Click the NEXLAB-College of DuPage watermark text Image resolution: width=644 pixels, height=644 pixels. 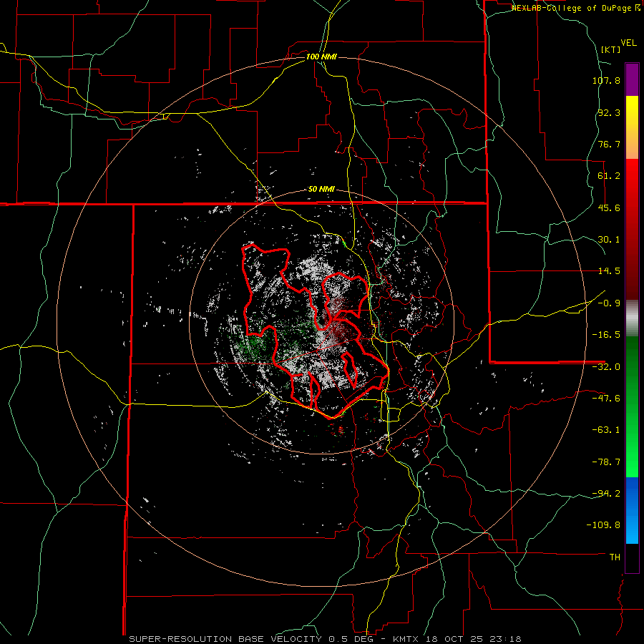point(575,8)
